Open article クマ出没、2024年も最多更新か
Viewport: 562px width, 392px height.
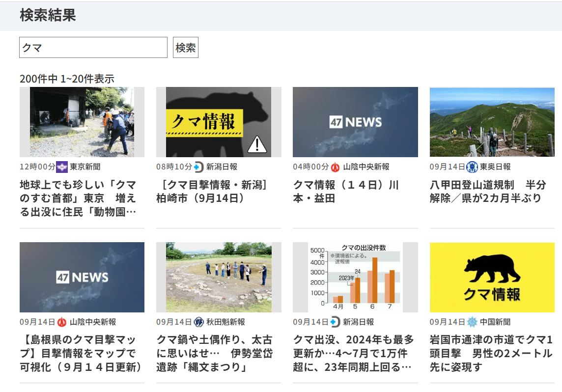tap(353, 353)
